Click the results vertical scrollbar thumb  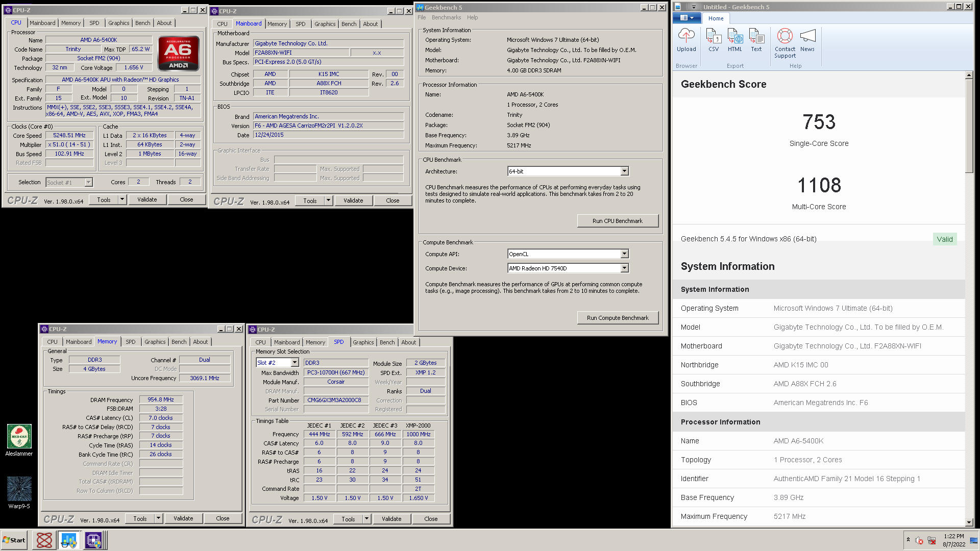point(969,126)
